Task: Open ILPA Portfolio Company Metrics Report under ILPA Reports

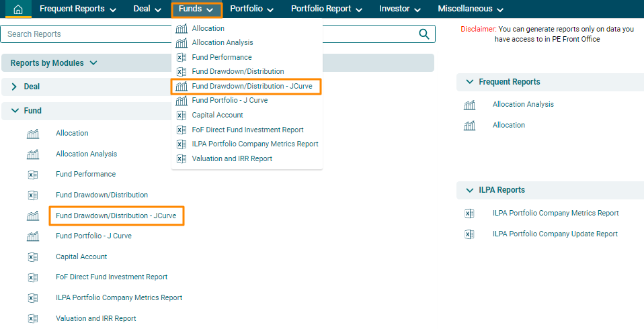Action: pyautogui.click(x=555, y=214)
